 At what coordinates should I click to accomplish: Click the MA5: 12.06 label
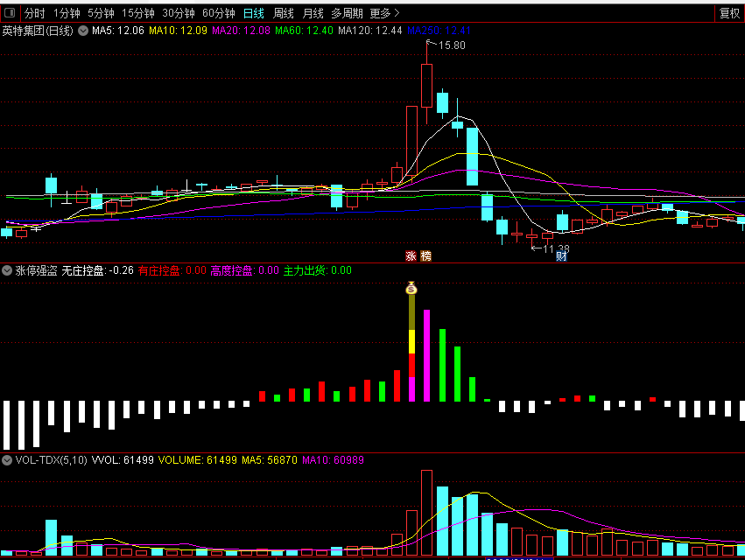point(118,31)
